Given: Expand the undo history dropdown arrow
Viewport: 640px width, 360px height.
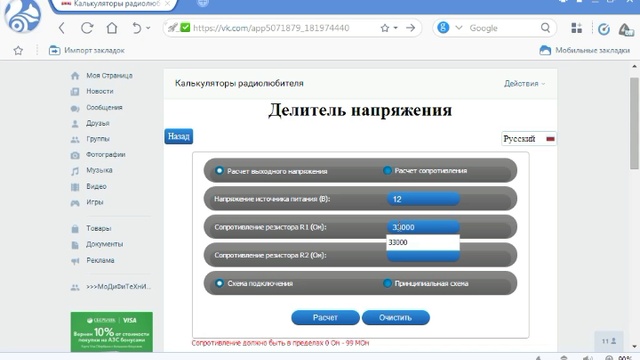Looking at the screenshot, I should click(x=148, y=28).
